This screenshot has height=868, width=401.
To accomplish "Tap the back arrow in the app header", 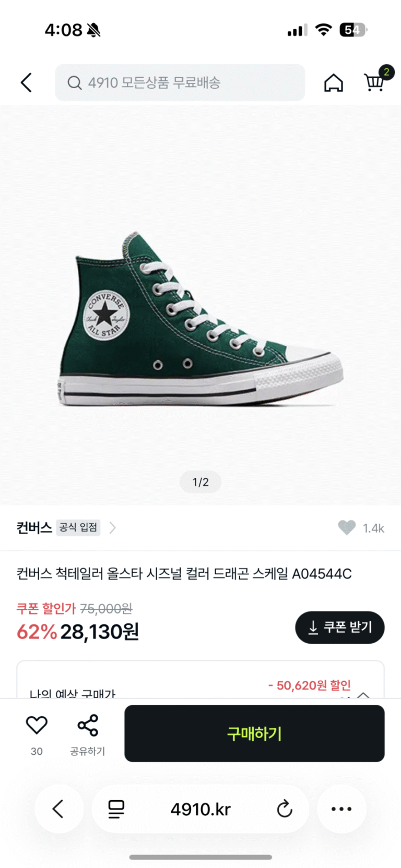I will point(27,82).
